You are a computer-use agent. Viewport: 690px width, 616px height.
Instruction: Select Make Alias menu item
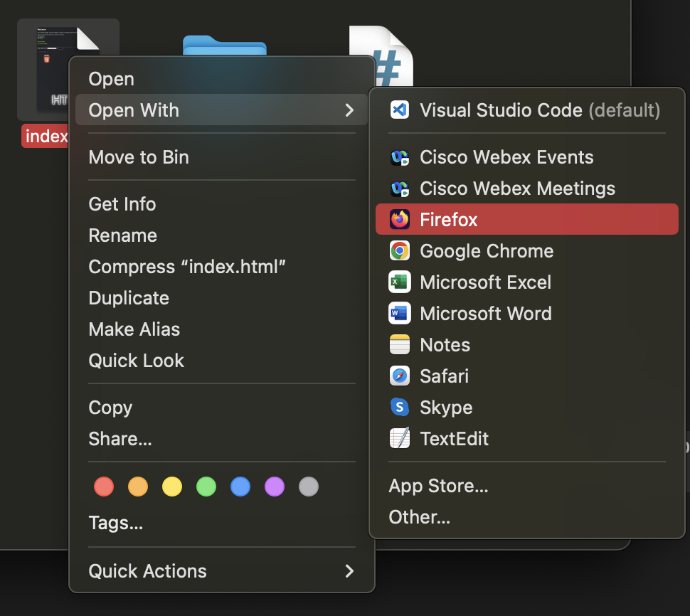point(222,329)
